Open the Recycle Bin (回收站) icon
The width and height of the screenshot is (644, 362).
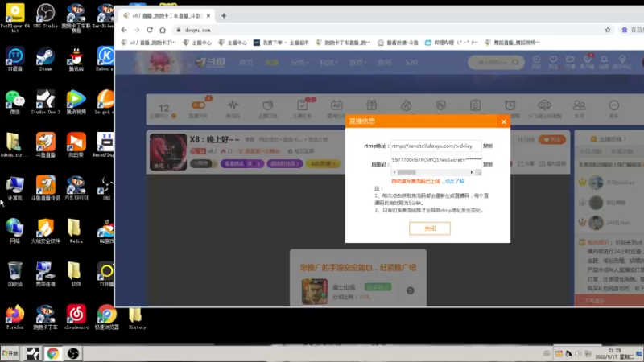pos(14,275)
